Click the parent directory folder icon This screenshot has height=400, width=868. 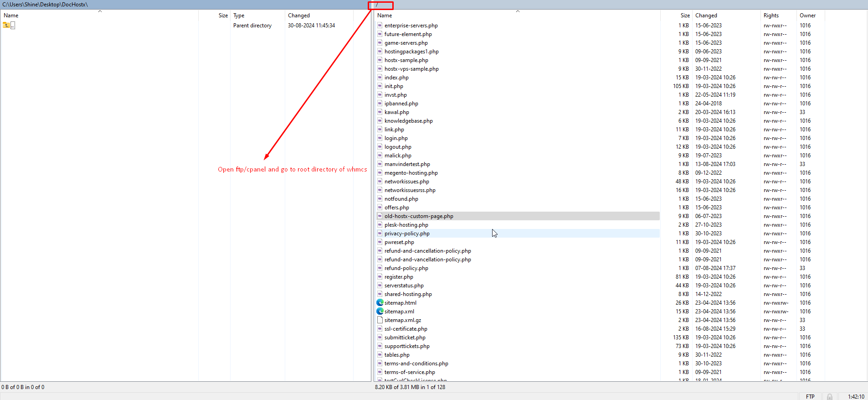click(x=6, y=26)
